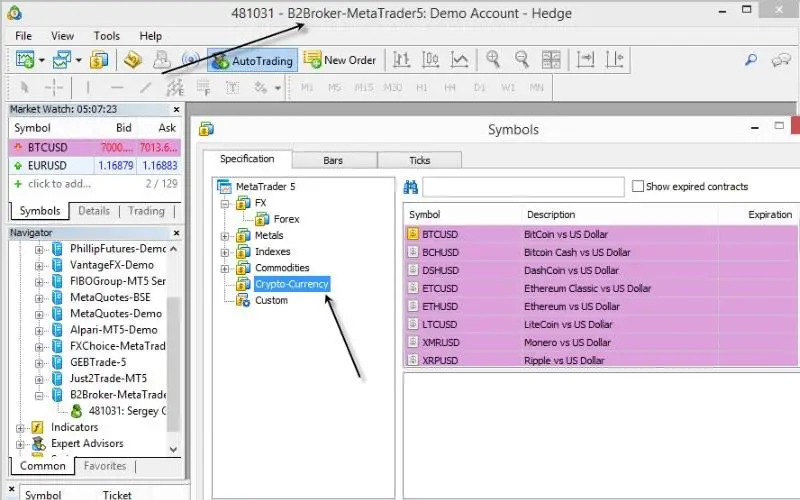Viewport: 800px width, 500px height.
Task: Open the Profiles toolbar icon
Action: (62, 60)
